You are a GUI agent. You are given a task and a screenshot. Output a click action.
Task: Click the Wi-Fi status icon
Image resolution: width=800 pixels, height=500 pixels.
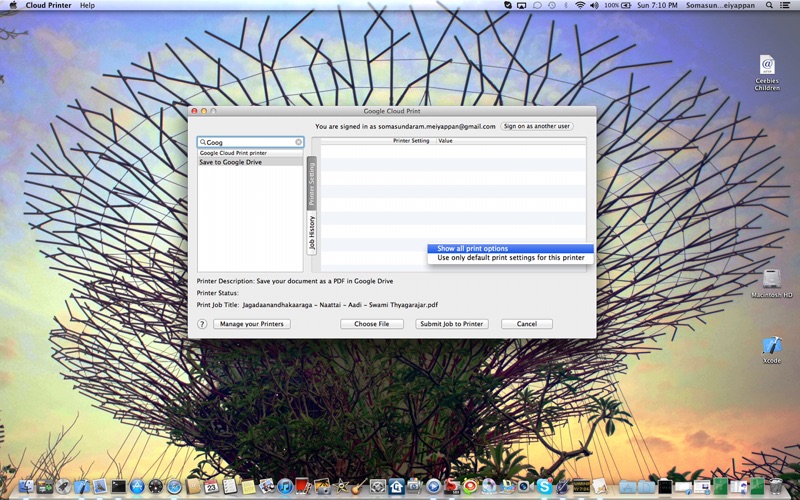[580, 5]
